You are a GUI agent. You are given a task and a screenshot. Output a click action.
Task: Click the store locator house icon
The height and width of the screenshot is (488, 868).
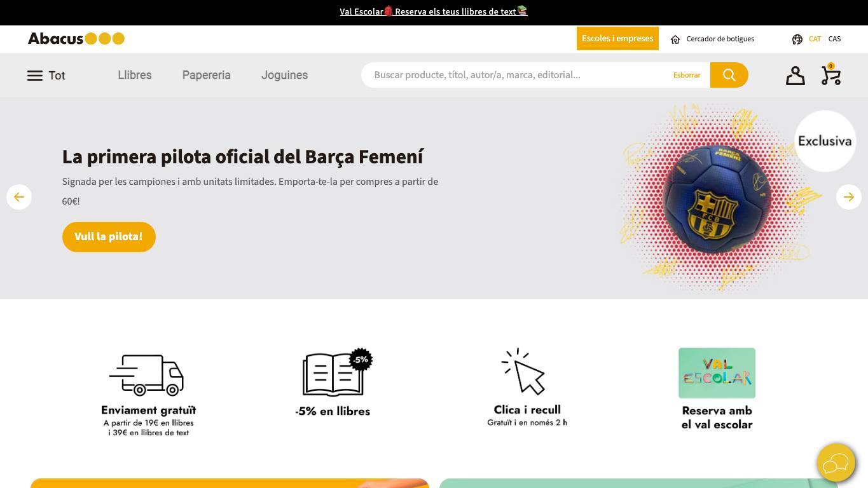tap(675, 39)
